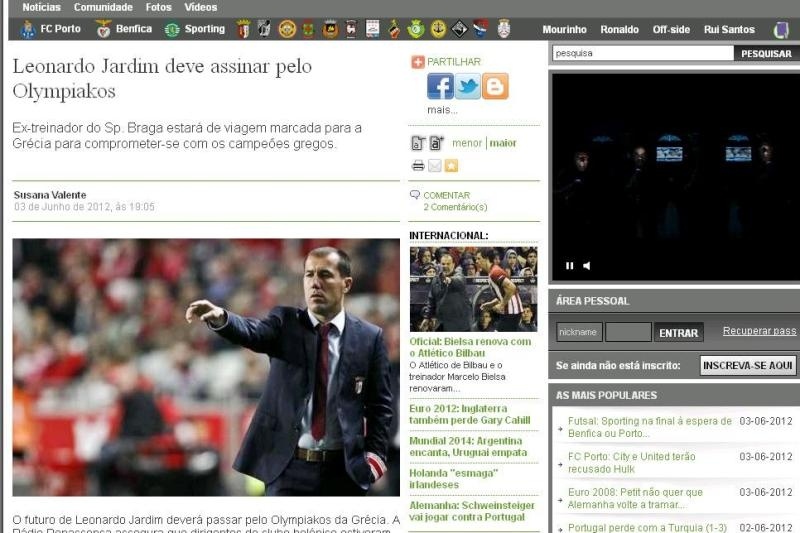The height and width of the screenshot is (533, 800).
Task: Open the Notícias menu
Action: [41, 7]
